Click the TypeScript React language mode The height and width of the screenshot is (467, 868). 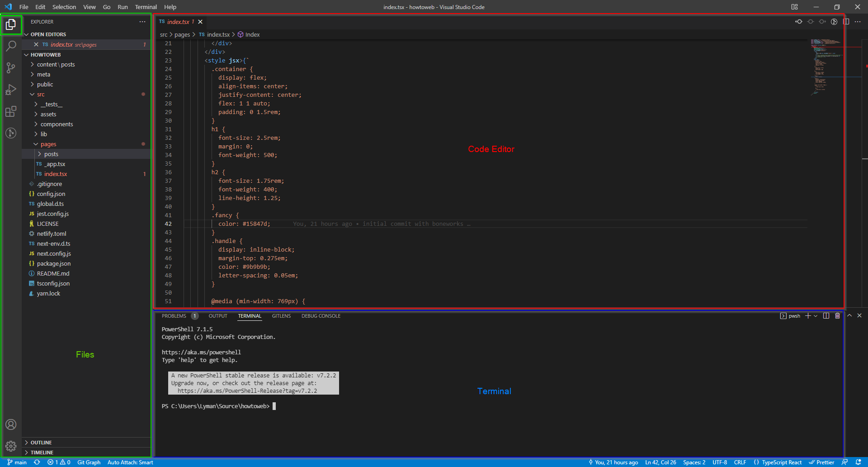pos(781,462)
